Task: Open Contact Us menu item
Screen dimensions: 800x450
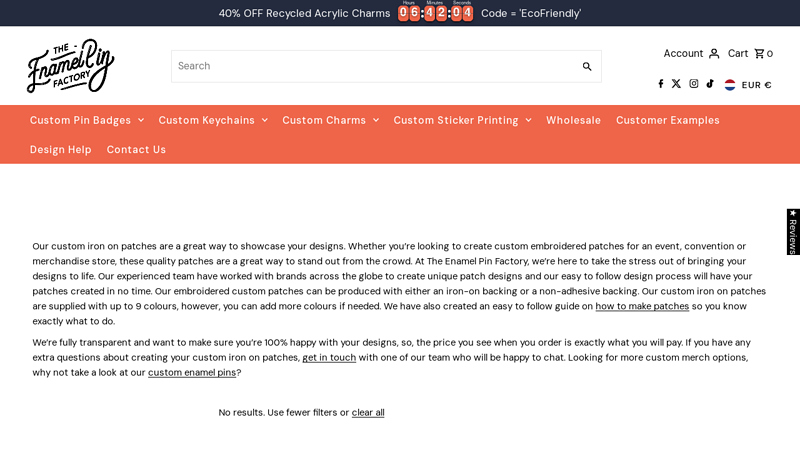Action: [x=136, y=150]
